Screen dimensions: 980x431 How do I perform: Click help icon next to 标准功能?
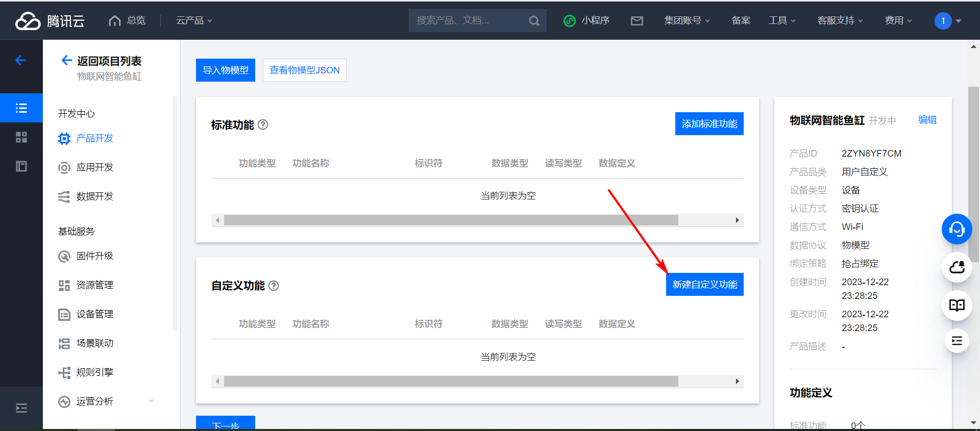point(263,124)
